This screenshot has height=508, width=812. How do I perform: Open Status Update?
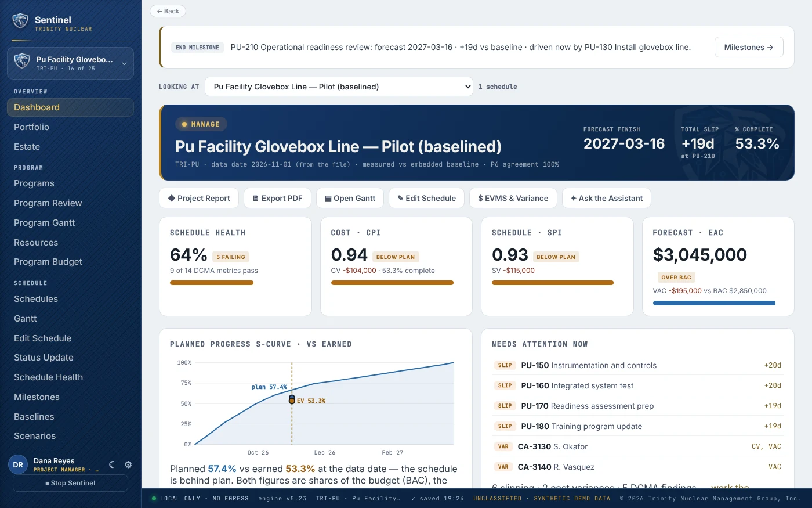[x=70, y=358]
